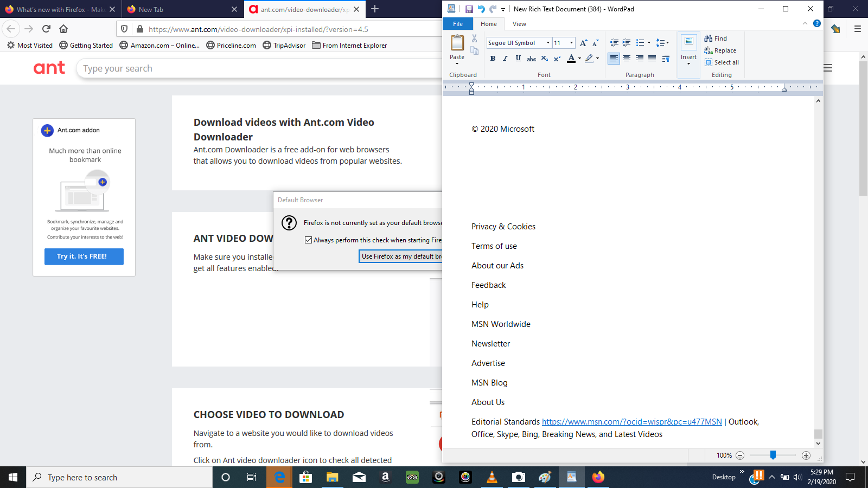Open Getting Started bookmark in Firefox

pos(86,46)
